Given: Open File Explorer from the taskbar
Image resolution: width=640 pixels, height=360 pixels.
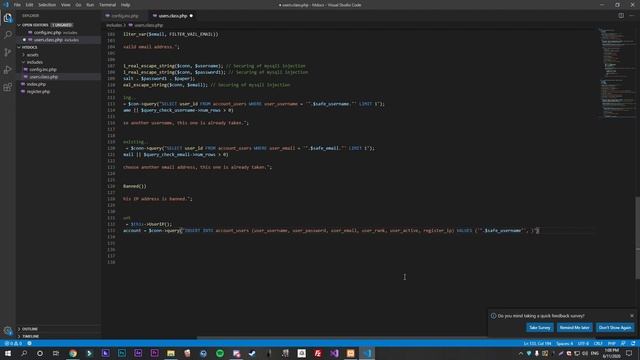Looking at the screenshot, I should pyautogui.click(x=171, y=353).
